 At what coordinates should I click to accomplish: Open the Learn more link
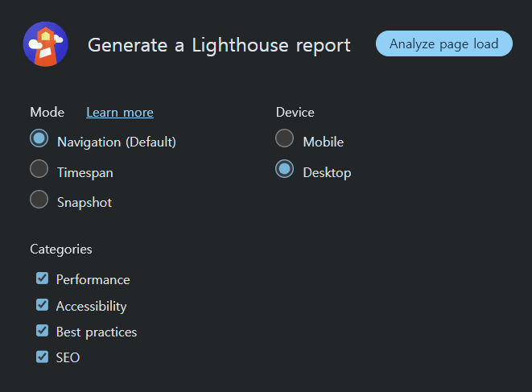(120, 113)
